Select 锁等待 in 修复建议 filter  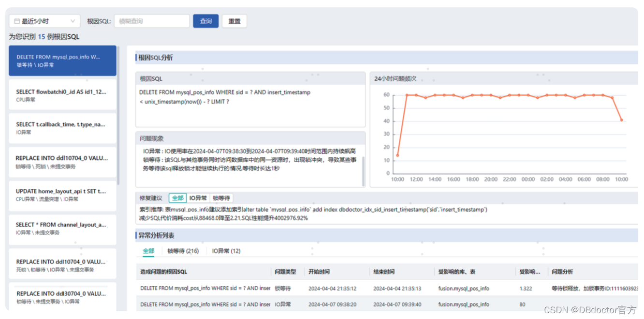(x=221, y=198)
